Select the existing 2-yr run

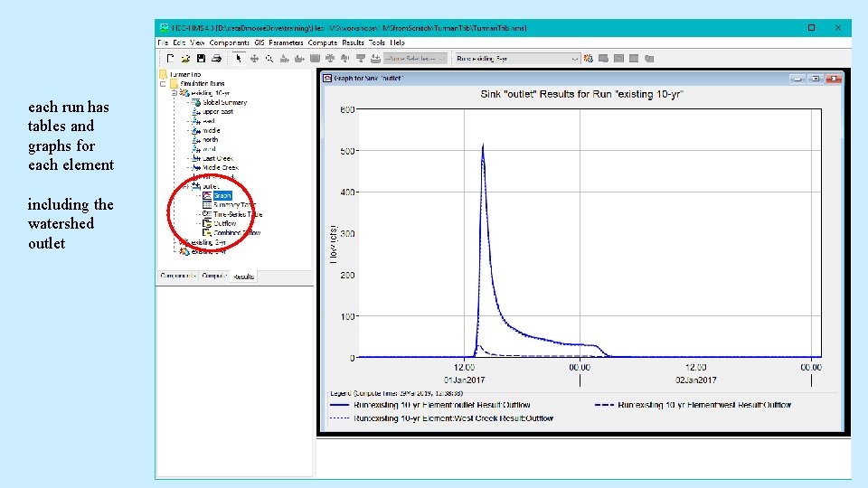(208, 242)
